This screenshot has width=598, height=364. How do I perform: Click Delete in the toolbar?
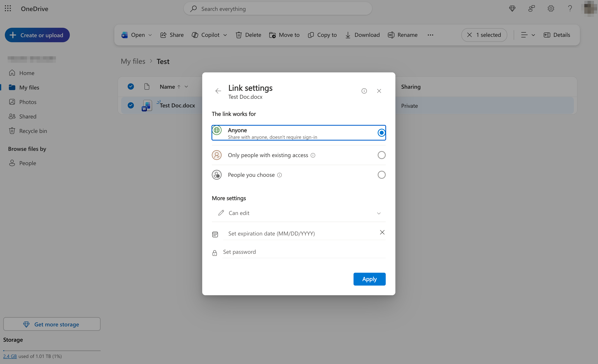click(248, 35)
